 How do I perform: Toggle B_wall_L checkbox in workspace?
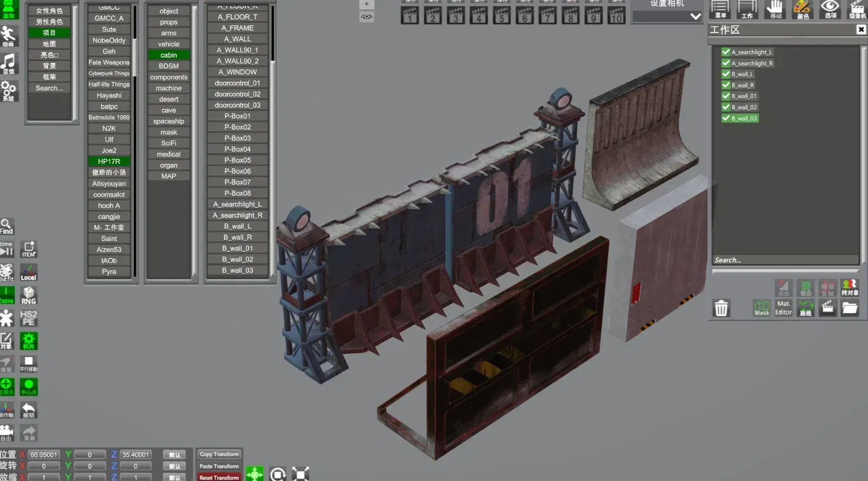725,74
